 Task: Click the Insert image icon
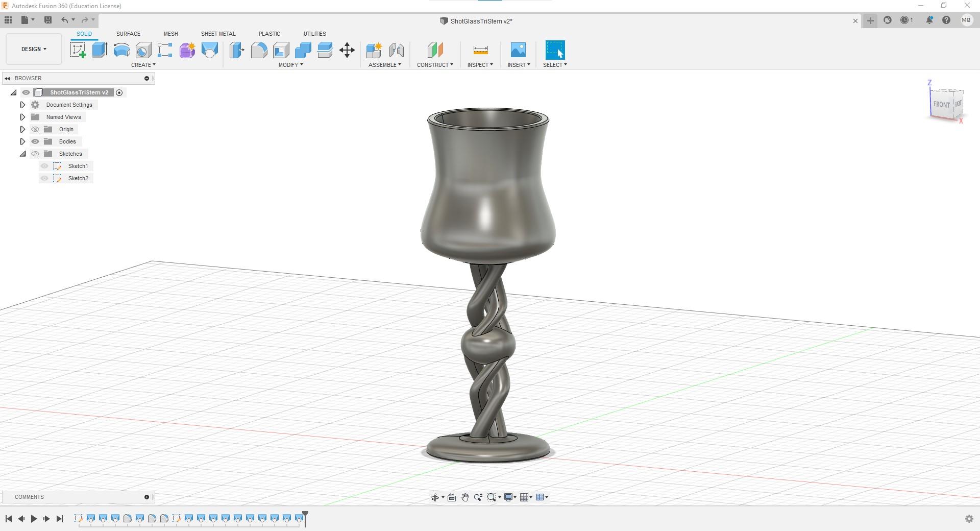coord(518,50)
